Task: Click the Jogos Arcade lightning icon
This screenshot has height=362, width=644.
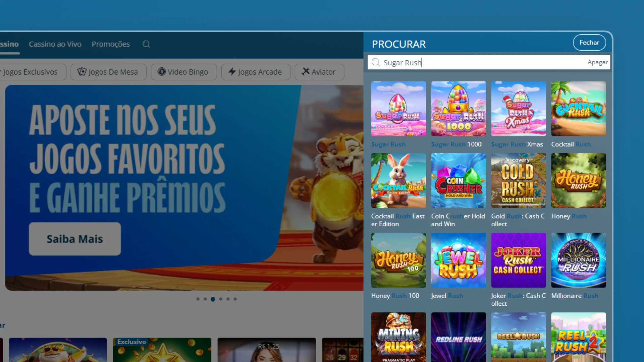Action: (x=232, y=72)
